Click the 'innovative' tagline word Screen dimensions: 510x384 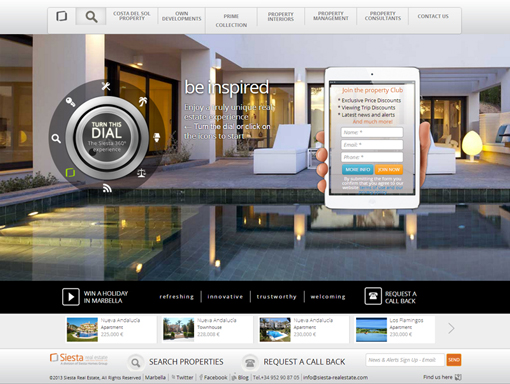[x=225, y=296]
